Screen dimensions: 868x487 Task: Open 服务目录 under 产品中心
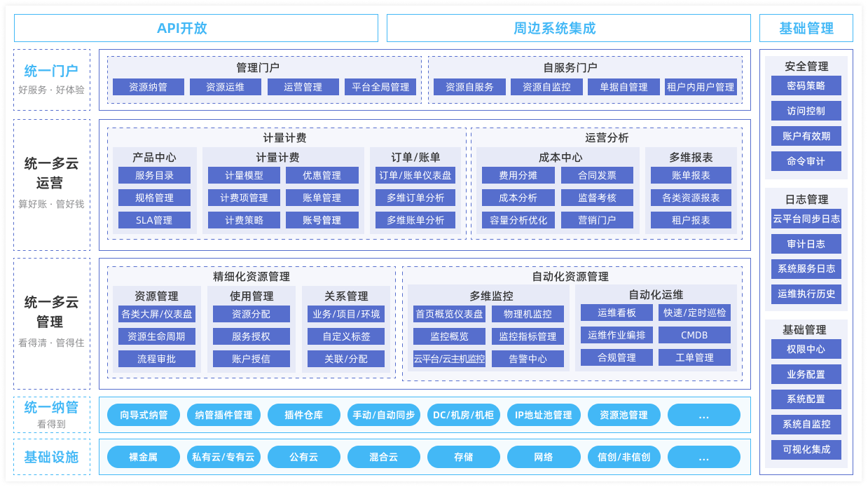click(x=156, y=175)
